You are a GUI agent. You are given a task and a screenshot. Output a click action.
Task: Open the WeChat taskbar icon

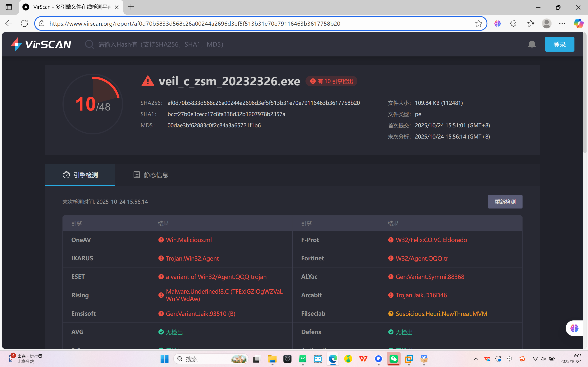coord(394,359)
